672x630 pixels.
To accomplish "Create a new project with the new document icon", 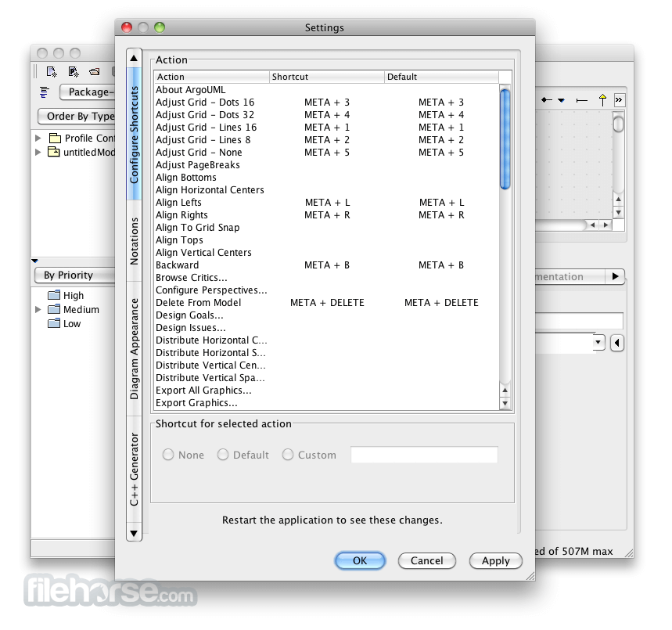I will pos(52,72).
